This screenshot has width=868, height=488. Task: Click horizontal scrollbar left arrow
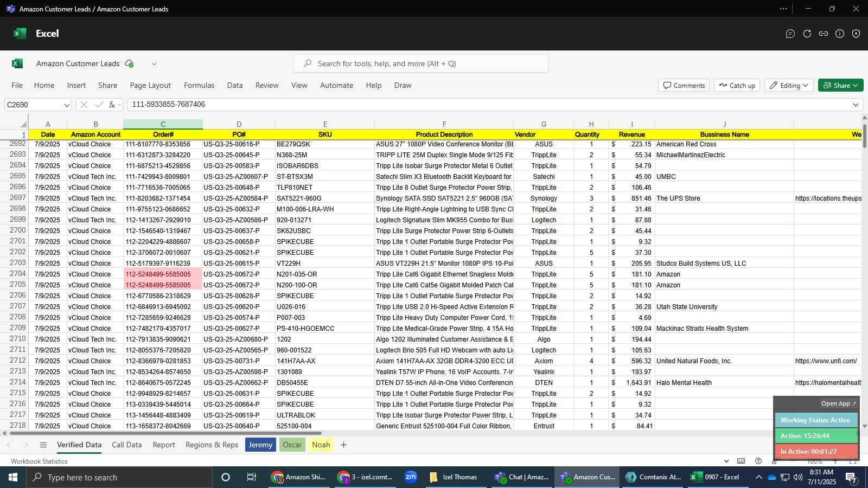(x=4, y=433)
